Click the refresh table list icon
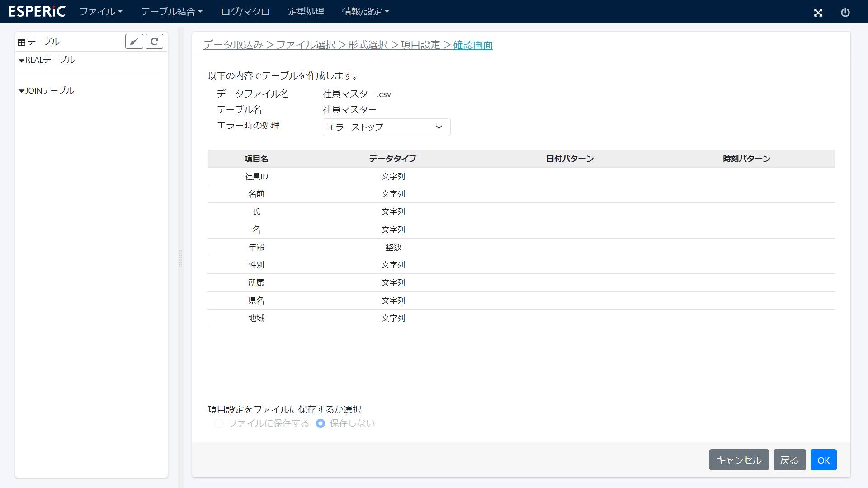The width and height of the screenshot is (868, 488). 154,42
